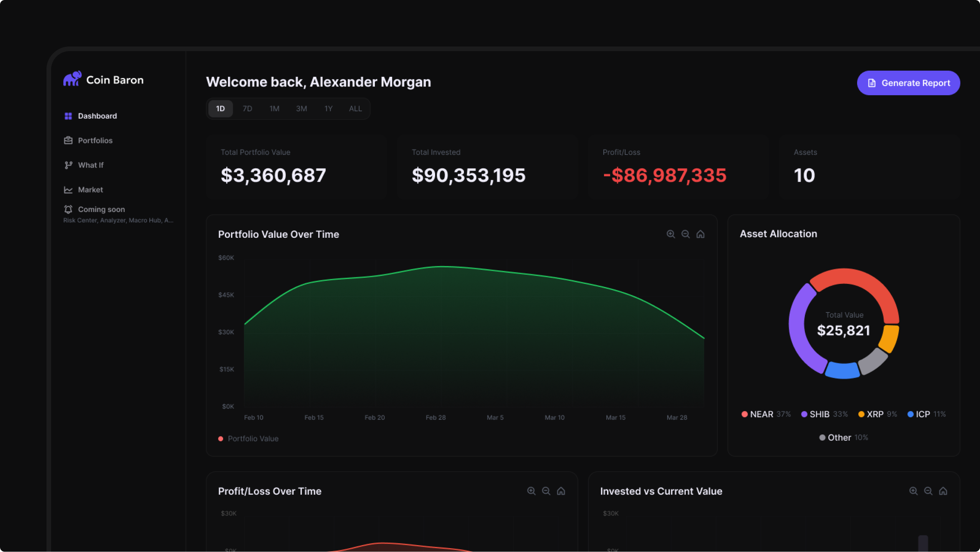This screenshot has height=552, width=980.
Task: Switch to the 1M time range
Action: (274, 109)
